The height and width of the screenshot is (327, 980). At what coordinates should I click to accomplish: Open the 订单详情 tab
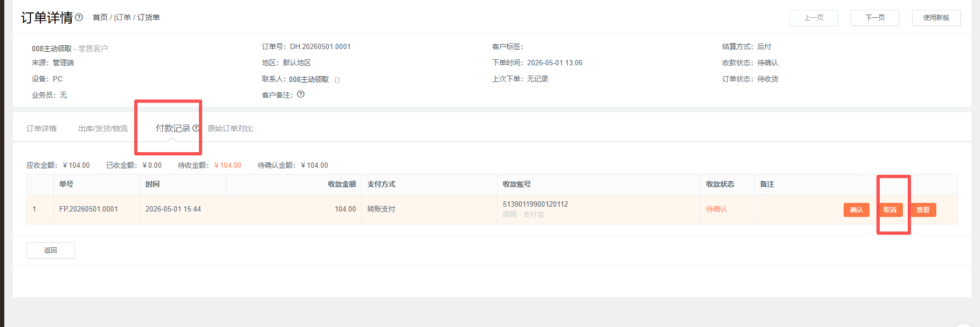point(42,128)
